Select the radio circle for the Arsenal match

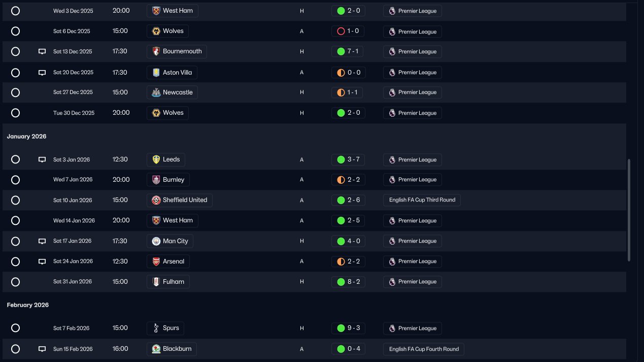click(x=15, y=261)
